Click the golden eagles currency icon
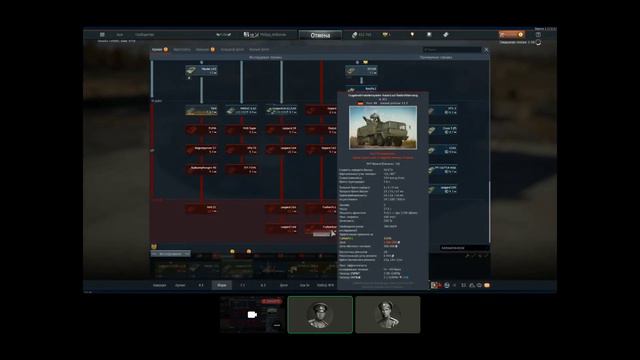This screenshot has width=640, height=360. pos(385,35)
